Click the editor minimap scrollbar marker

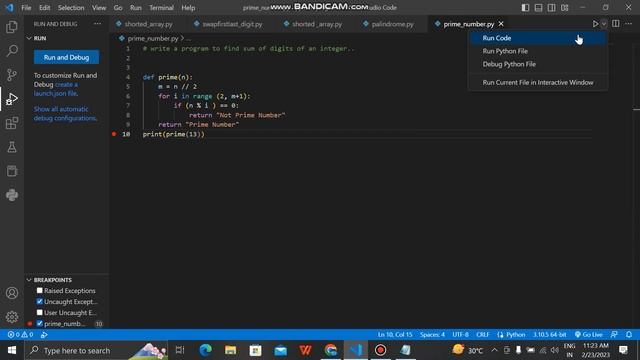point(636,109)
